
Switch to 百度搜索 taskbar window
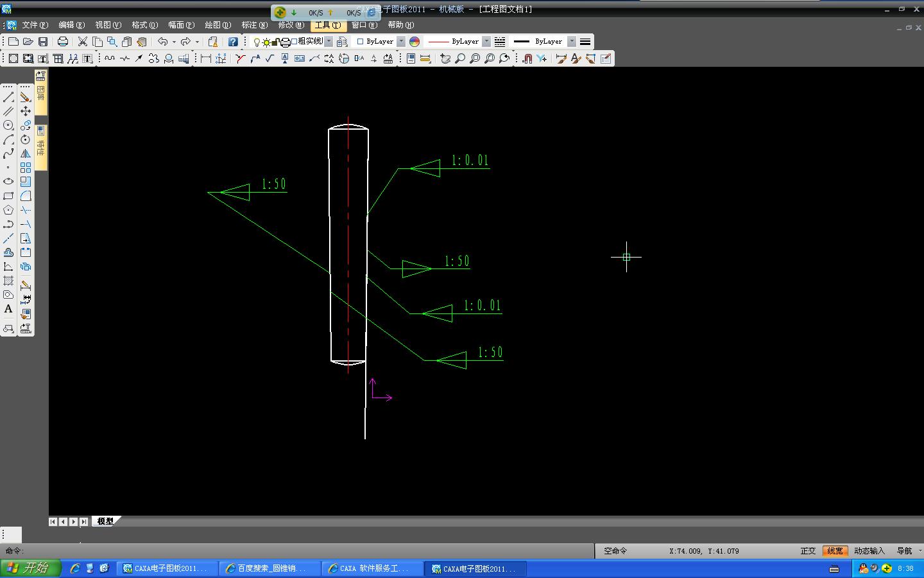(269, 568)
